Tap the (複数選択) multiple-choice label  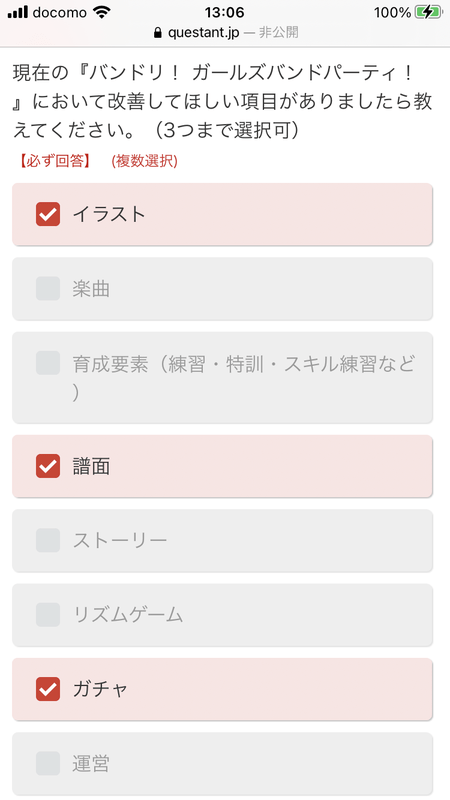144,162
